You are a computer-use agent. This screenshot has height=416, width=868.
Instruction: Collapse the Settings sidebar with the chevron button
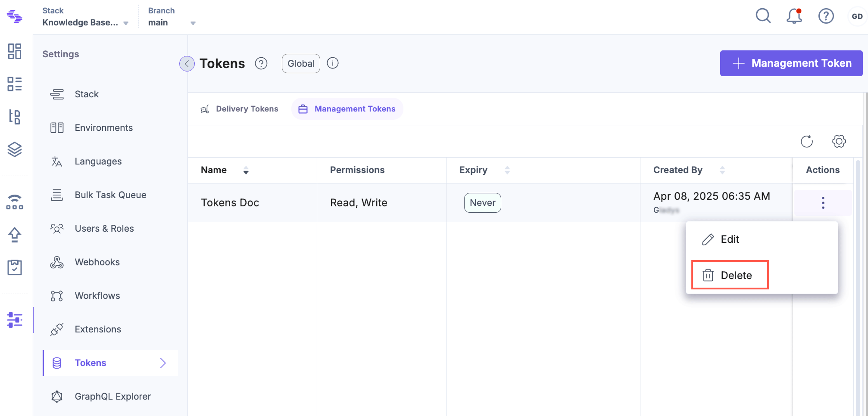tap(187, 64)
